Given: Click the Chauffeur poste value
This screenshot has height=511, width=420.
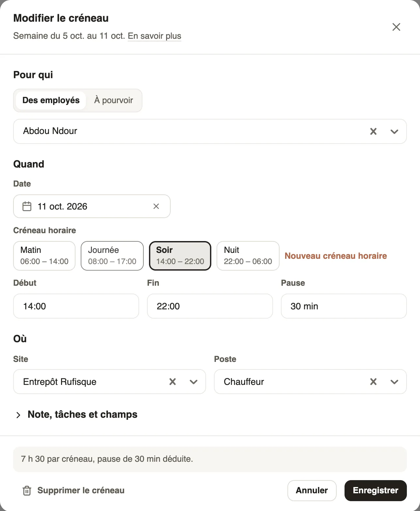Looking at the screenshot, I should (244, 382).
